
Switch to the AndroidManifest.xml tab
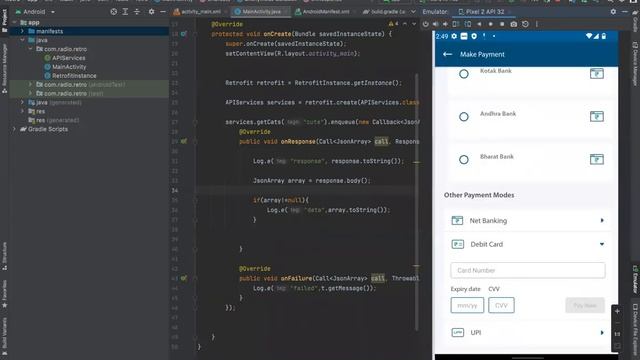point(324,12)
